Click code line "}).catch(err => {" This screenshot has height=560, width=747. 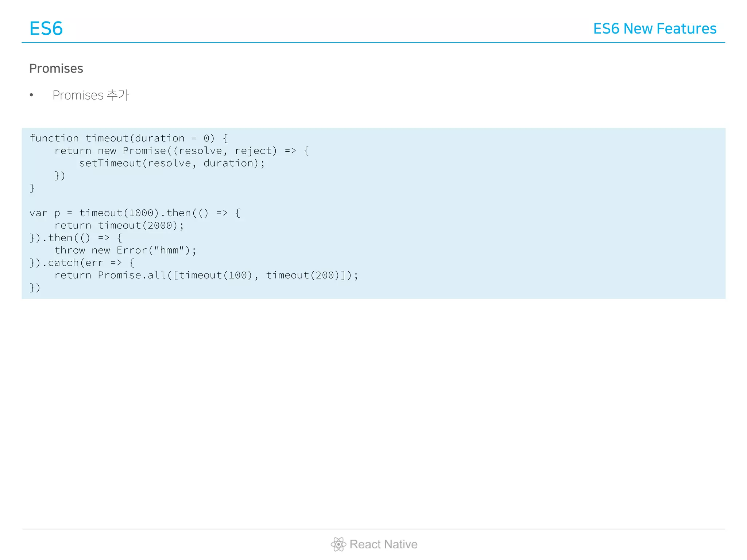tap(82, 262)
